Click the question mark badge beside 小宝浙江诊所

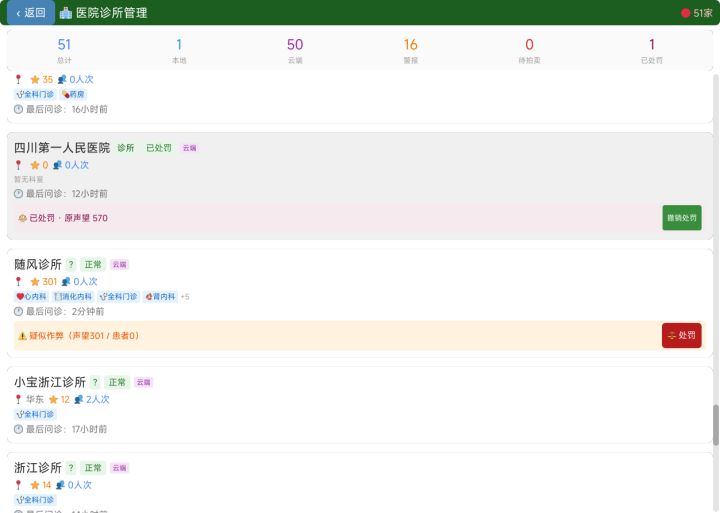click(95, 382)
